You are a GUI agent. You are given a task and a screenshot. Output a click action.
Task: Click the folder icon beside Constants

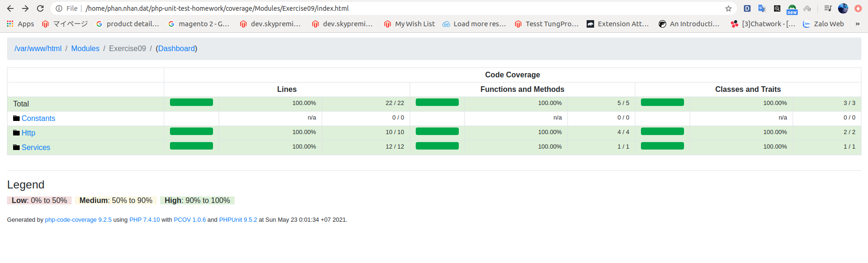coord(16,118)
